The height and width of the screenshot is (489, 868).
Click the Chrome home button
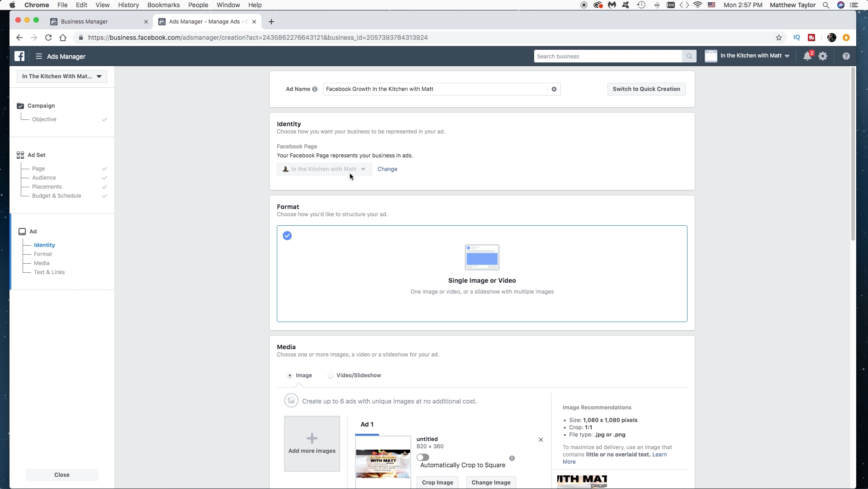coord(63,38)
